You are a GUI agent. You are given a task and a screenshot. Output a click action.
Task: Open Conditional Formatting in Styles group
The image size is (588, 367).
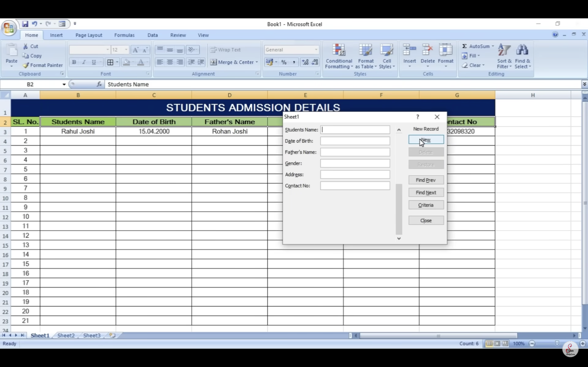339,56
